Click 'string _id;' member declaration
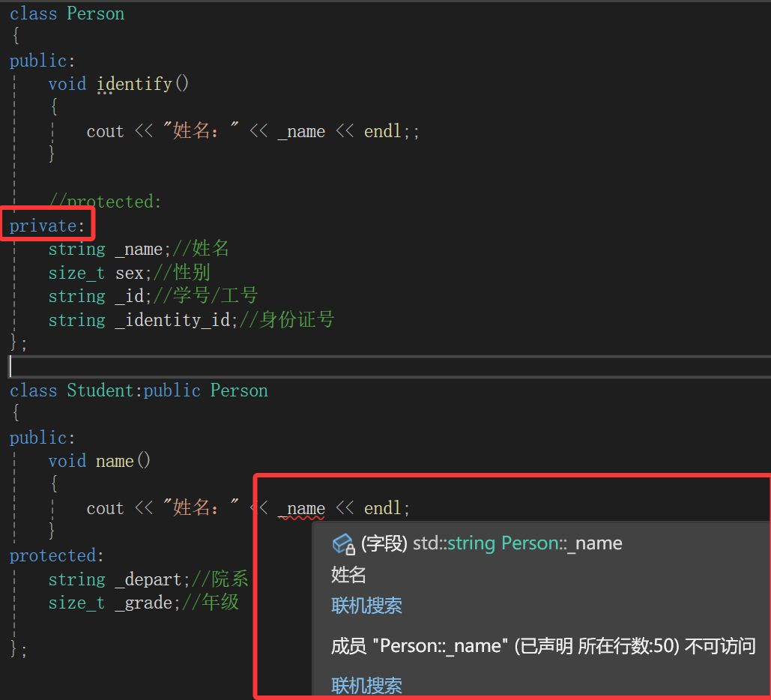The image size is (771, 700). 100,296
